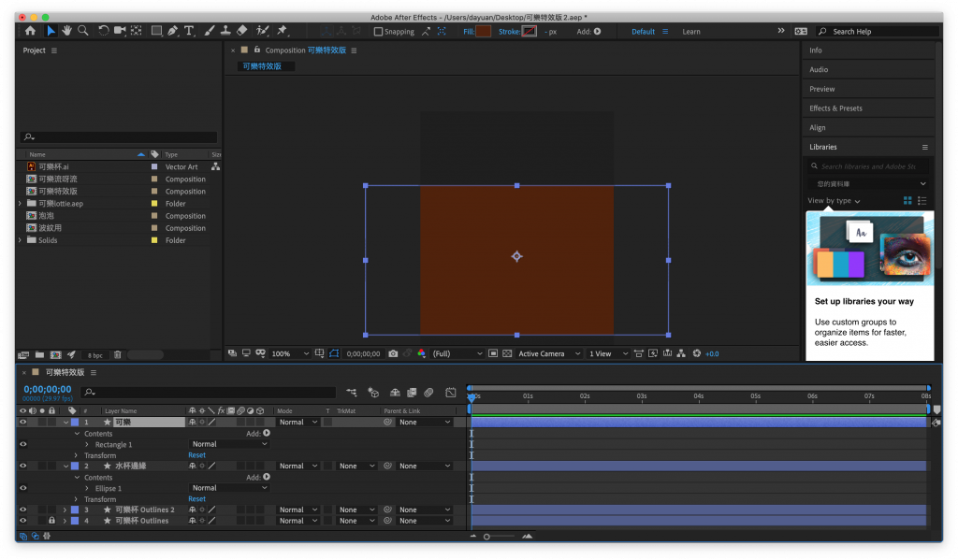
Task: Select the Puppet Pin tool
Action: [x=282, y=31]
